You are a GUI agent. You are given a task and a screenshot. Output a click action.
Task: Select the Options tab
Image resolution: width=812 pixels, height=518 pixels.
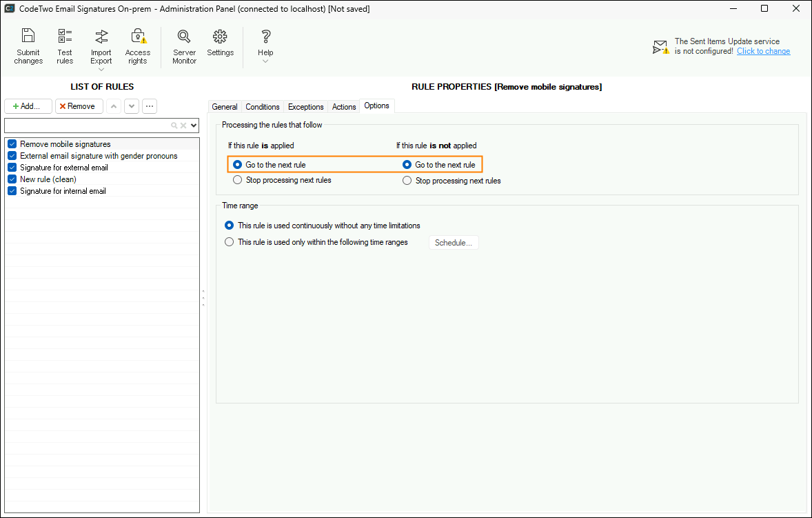click(376, 106)
